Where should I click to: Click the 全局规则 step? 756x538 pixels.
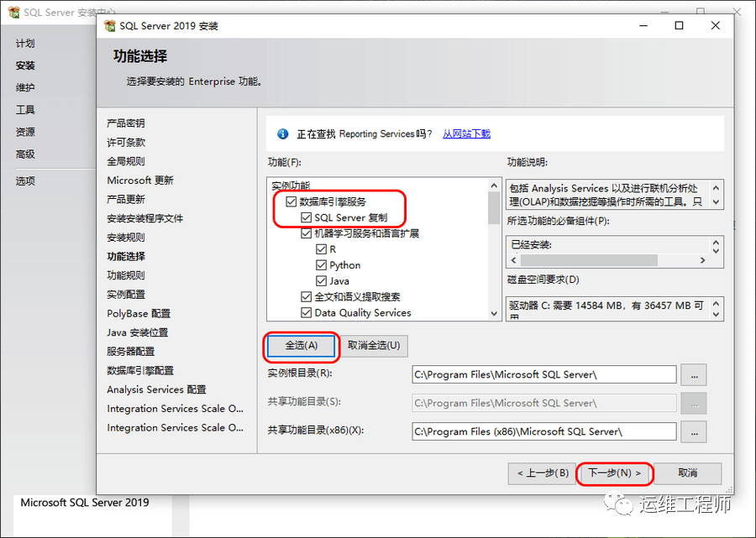[x=126, y=161]
